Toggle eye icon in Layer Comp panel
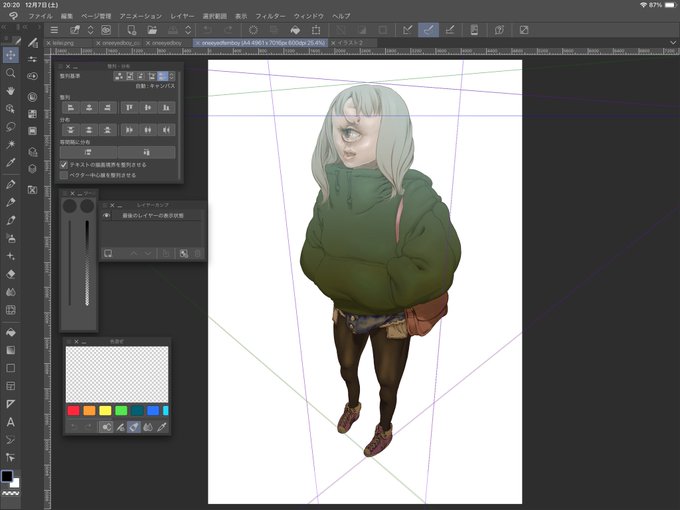The image size is (680, 510). click(106, 216)
